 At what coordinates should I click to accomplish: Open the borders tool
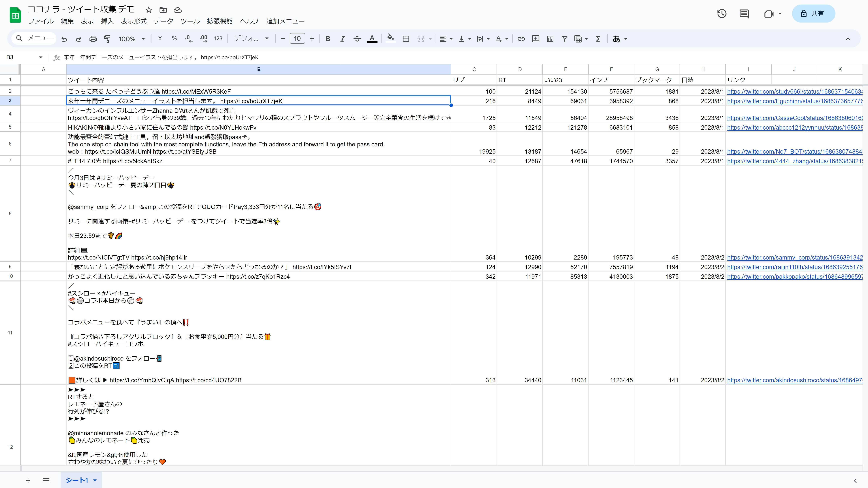coord(406,39)
